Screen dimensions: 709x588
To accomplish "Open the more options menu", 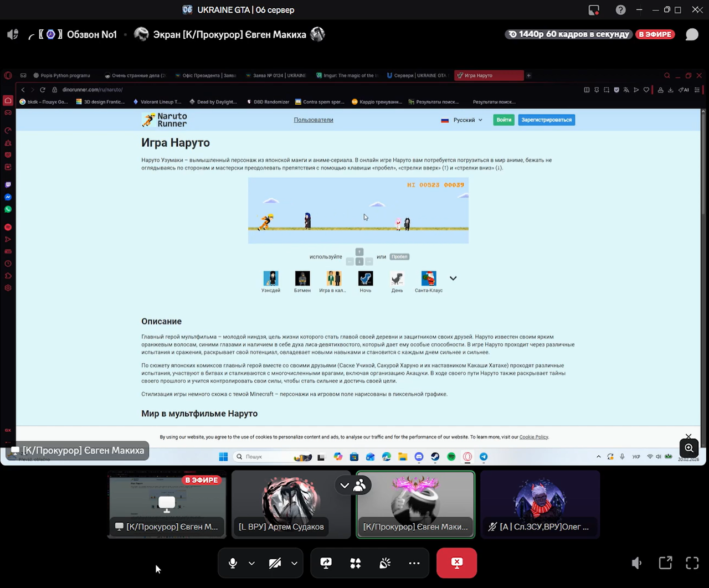I will 414,563.
